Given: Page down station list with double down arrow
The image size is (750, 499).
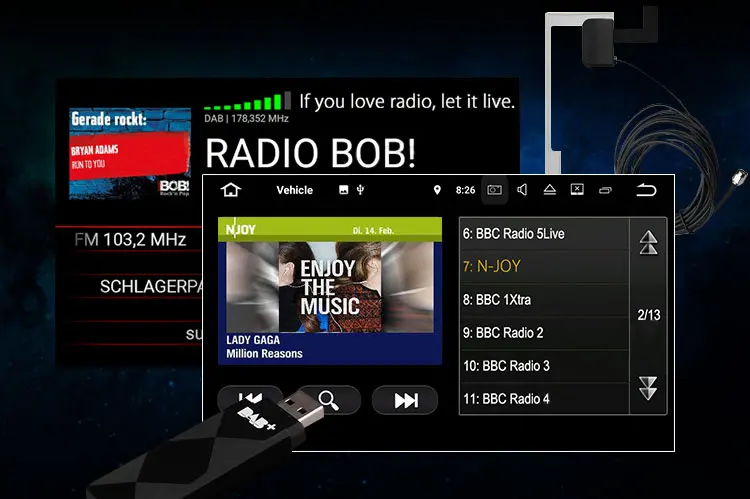Looking at the screenshot, I should coord(648,388).
